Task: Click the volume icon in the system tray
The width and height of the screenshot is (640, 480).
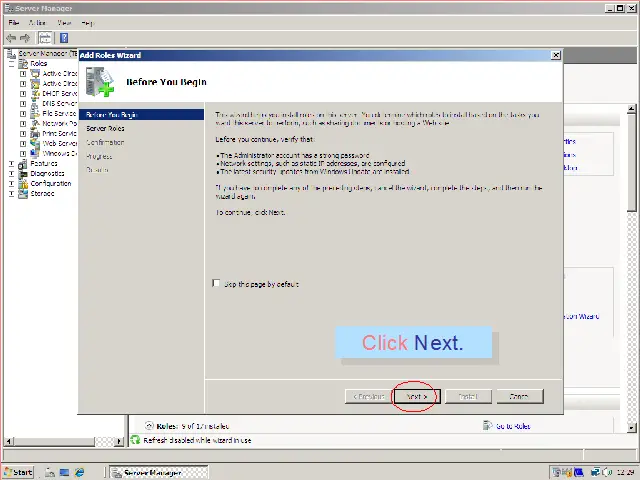Action: [x=607, y=472]
